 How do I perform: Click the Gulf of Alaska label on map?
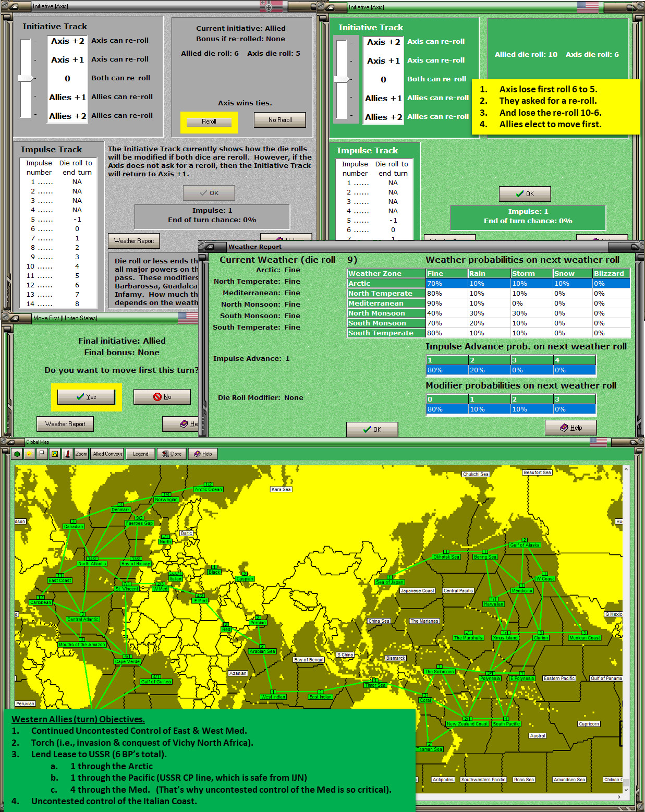click(525, 545)
